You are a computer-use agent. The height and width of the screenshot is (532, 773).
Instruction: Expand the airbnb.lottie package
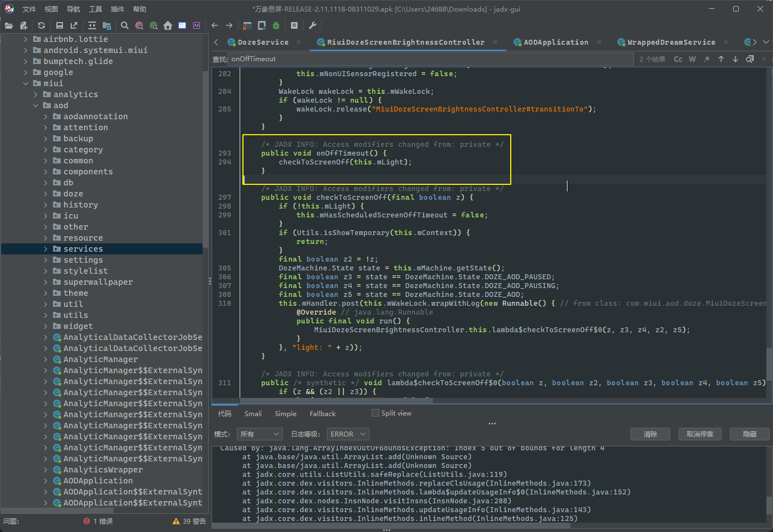[x=25, y=39]
